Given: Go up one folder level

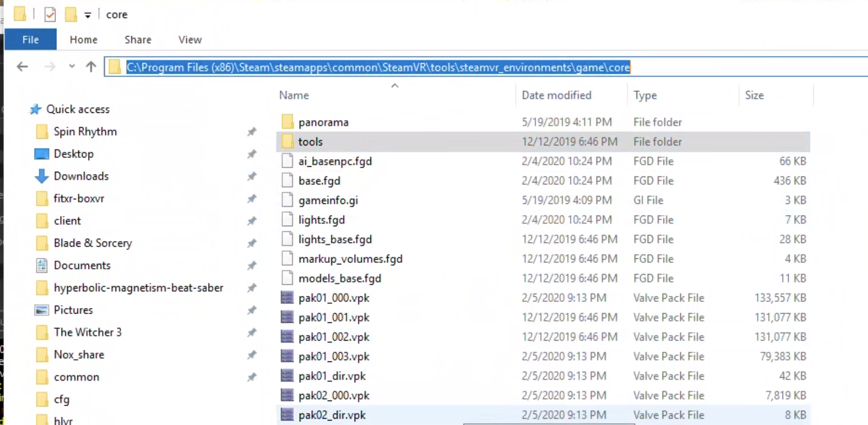Looking at the screenshot, I should point(91,67).
